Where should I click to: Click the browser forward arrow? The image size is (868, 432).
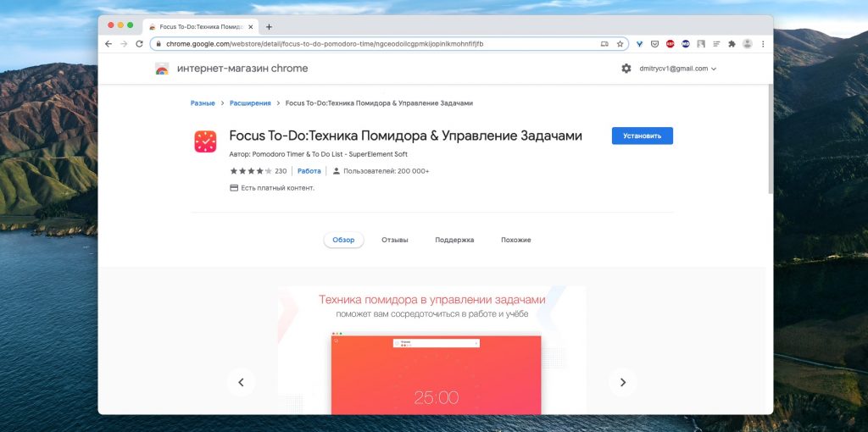(124, 44)
